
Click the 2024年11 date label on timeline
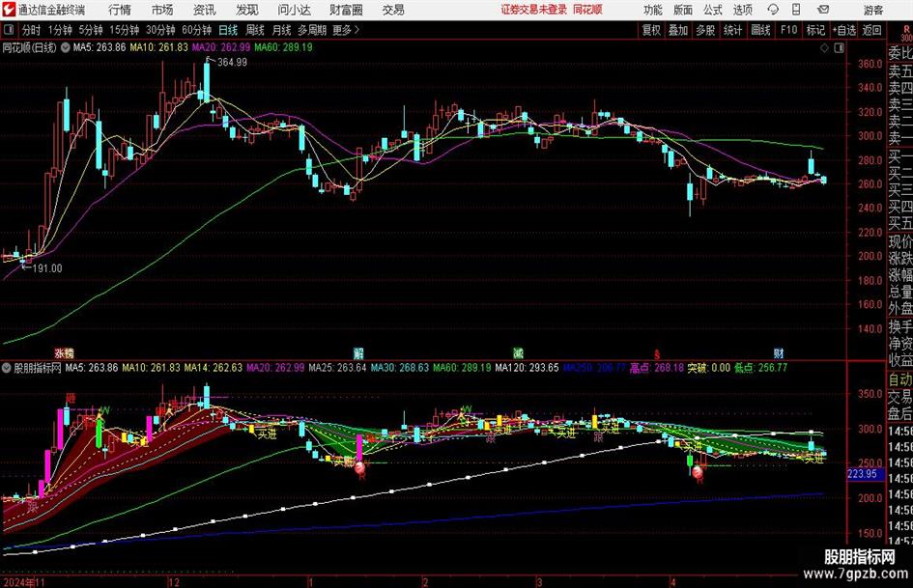(x=24, y=582)
